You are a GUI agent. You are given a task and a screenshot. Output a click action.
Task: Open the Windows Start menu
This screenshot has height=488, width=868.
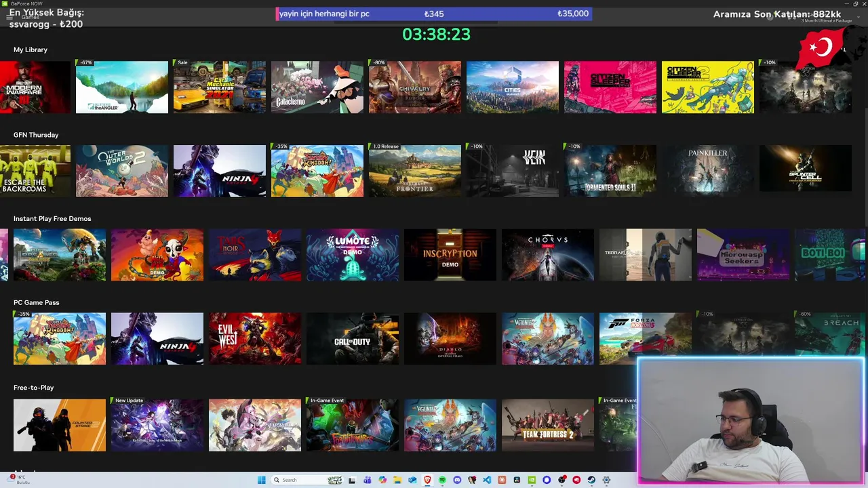coord(262,480)
